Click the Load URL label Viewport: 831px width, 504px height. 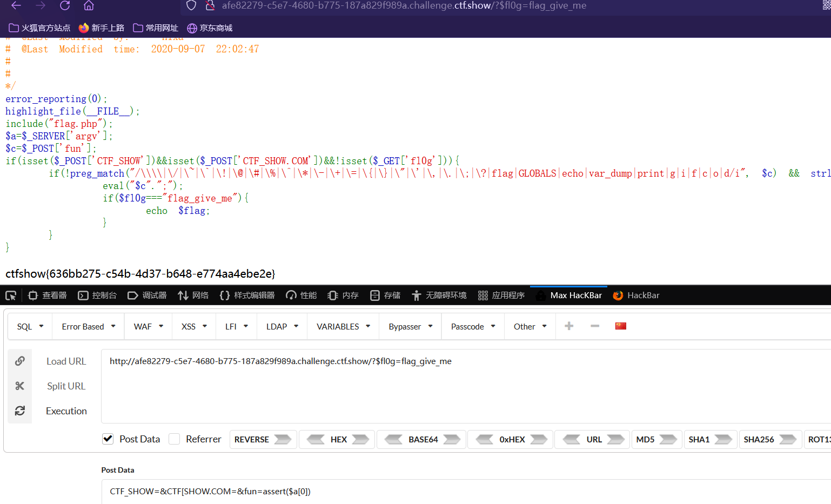tap(66, 361)
